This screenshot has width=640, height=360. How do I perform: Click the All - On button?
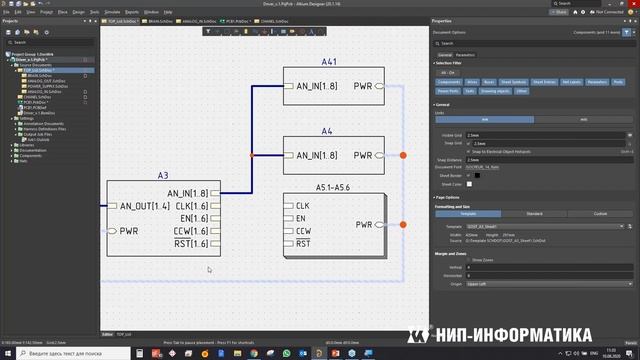[448, 73]
